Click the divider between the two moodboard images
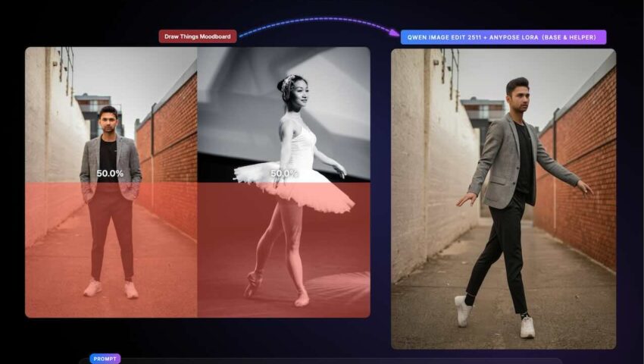644x364 pixels. coord(197,182)
